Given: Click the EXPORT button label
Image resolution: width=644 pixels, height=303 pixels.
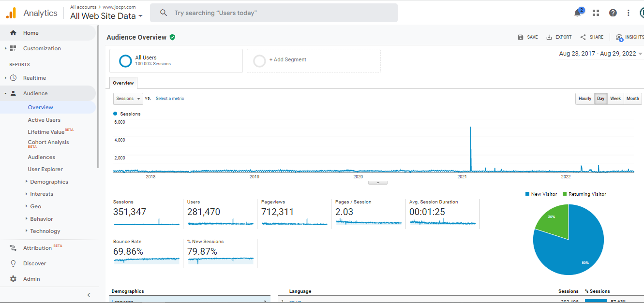Looking at the screenshot, I should pos(564,37).
